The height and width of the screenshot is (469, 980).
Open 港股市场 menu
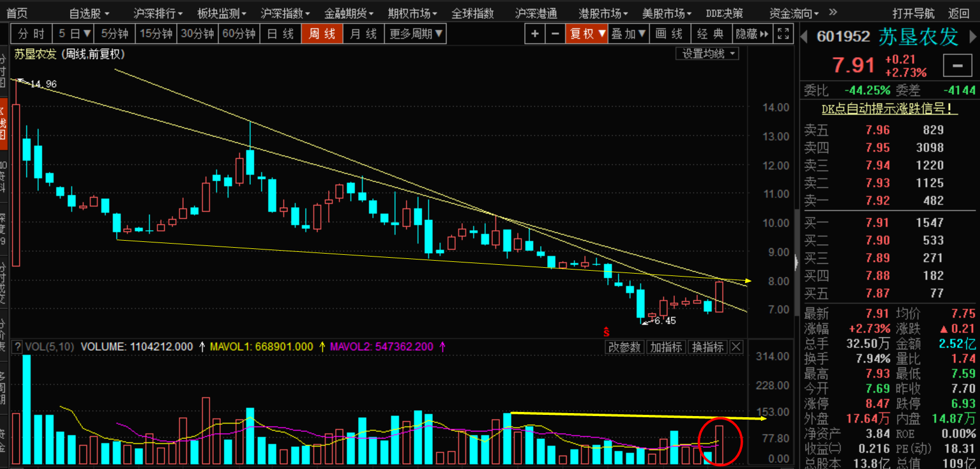tap(603, 13)
